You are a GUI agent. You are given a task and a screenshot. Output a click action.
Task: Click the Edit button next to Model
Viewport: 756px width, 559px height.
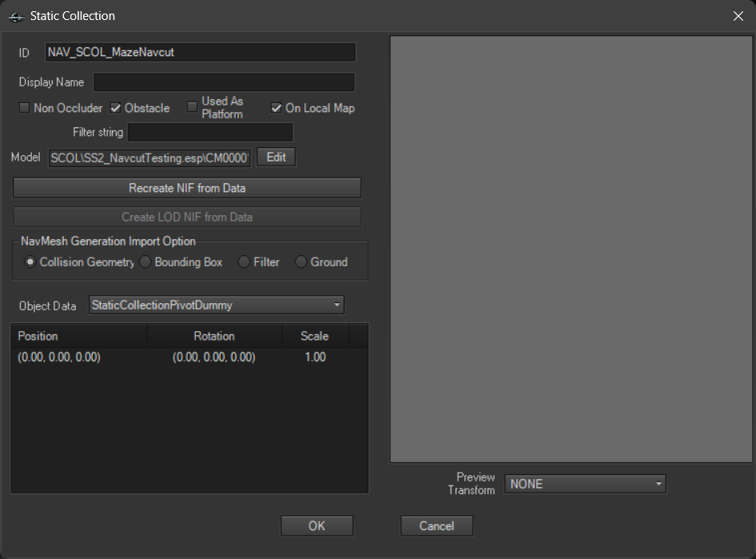[276, 158]
